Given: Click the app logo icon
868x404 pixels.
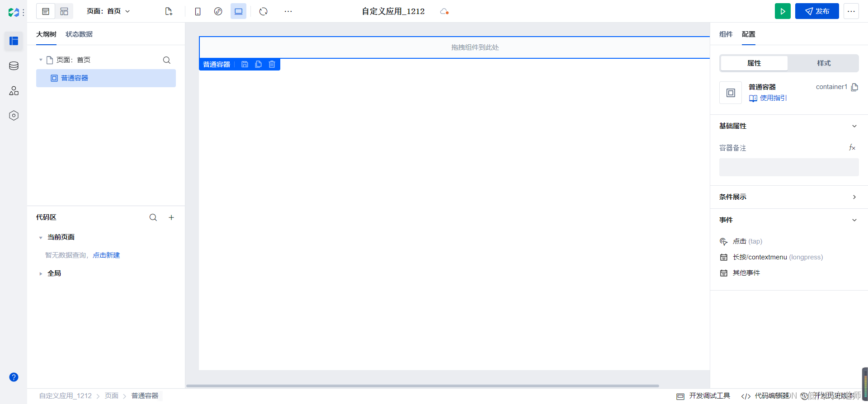Looking at the screenshot, I should click(14, 12).
